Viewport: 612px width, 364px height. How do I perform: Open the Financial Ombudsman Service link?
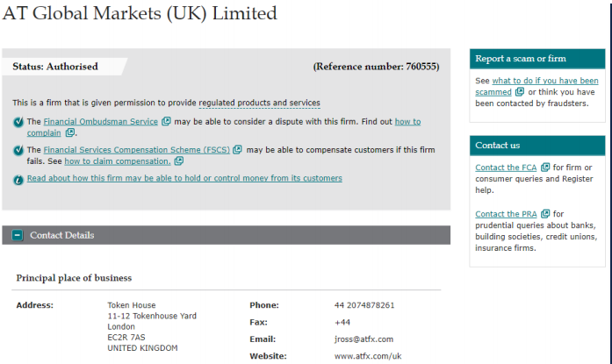[x=101, y=122]
